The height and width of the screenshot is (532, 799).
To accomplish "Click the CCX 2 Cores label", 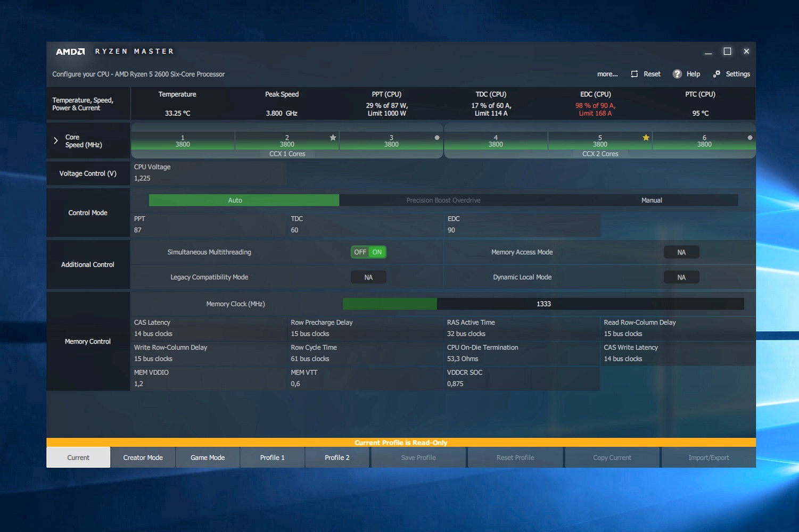I will pyautogui.click(x=600, y=154).
